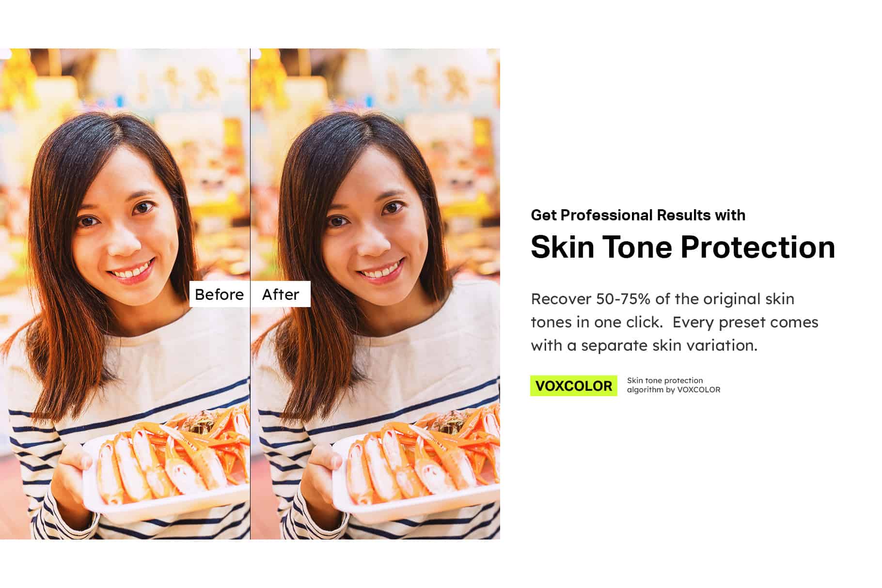
Task: Click the before/after vertical divider line
Action: pyautogui.click(x=250, y=294)
